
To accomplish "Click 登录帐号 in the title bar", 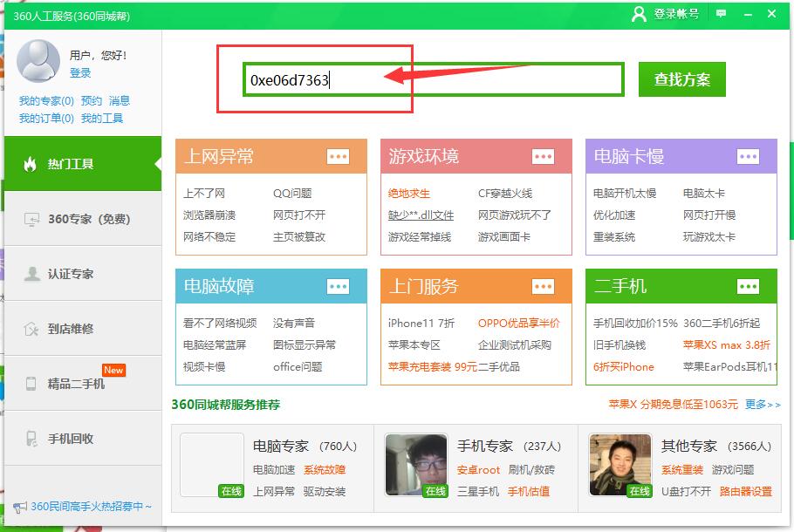I will pos(676,14).
